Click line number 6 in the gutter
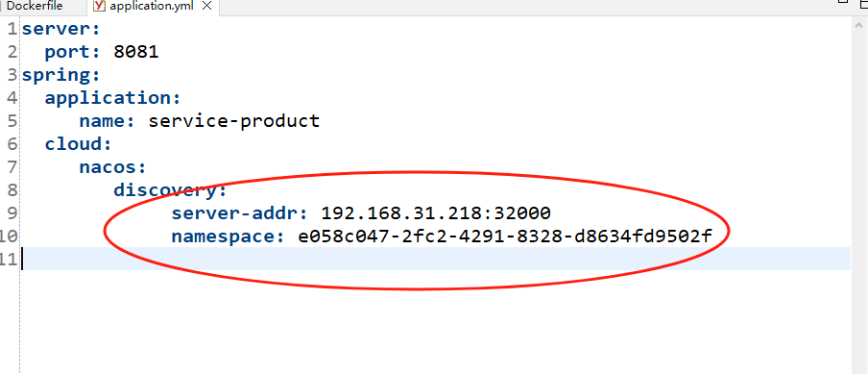 tap(12, 144)
